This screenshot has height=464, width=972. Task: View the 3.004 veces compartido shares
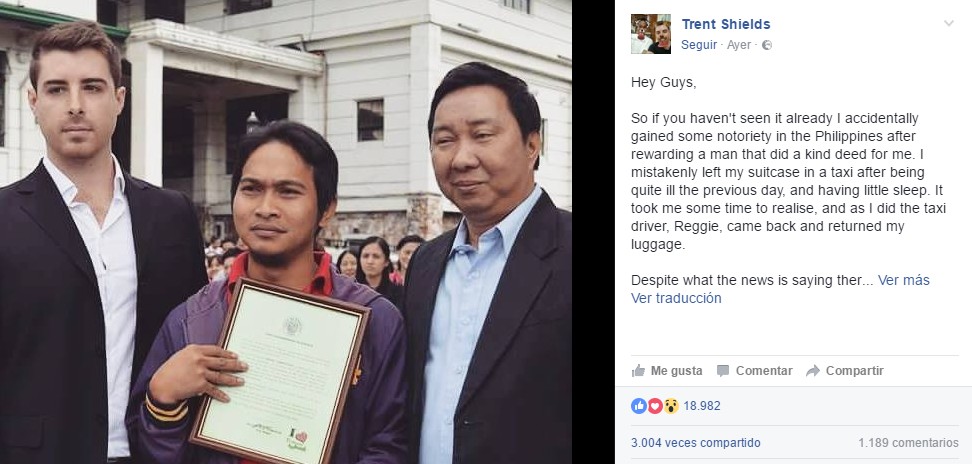coord(696,443)
